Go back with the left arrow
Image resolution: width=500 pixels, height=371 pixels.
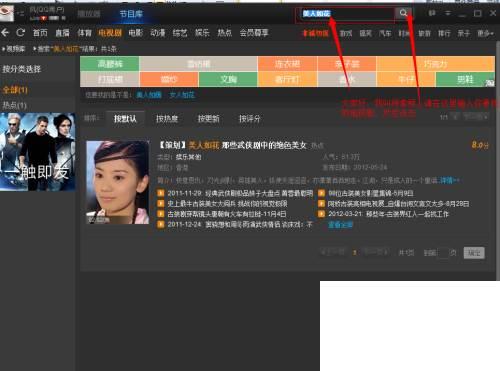click(5, 33)
